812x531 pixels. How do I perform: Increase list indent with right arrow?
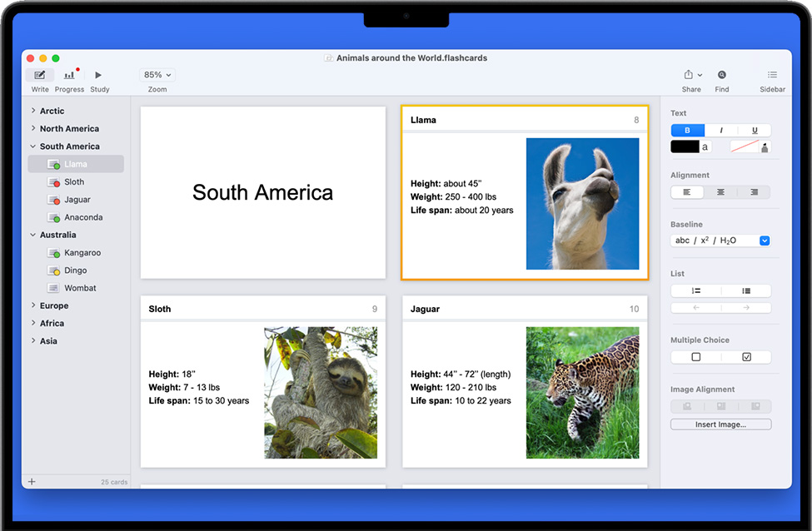point(745,308)
